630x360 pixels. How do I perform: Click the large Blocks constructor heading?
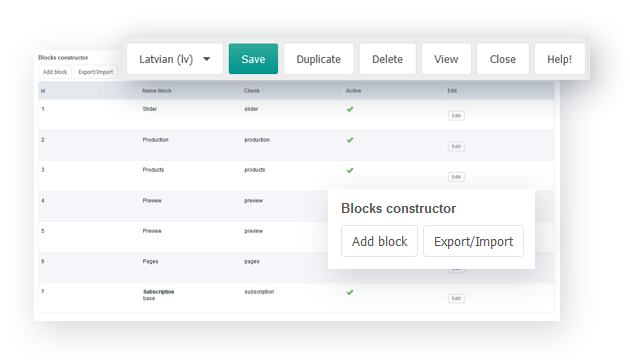pos(398,209)
